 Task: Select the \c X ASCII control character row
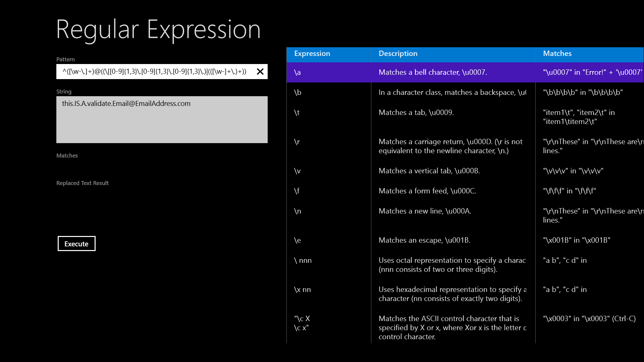432,327
